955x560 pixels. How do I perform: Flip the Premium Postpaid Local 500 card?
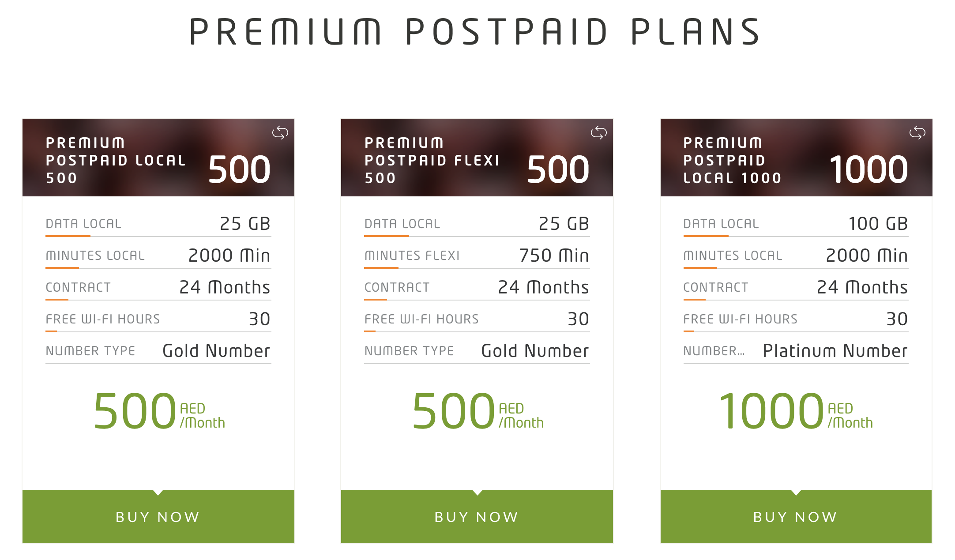280,132
